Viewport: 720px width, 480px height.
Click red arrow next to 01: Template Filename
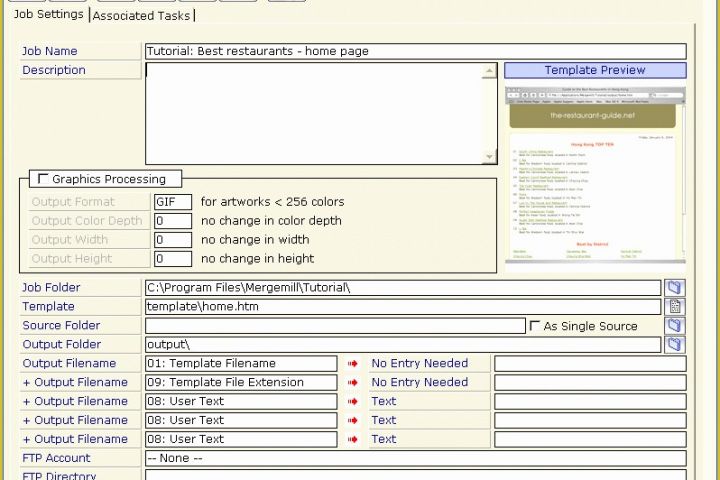[x=353, y=364]
